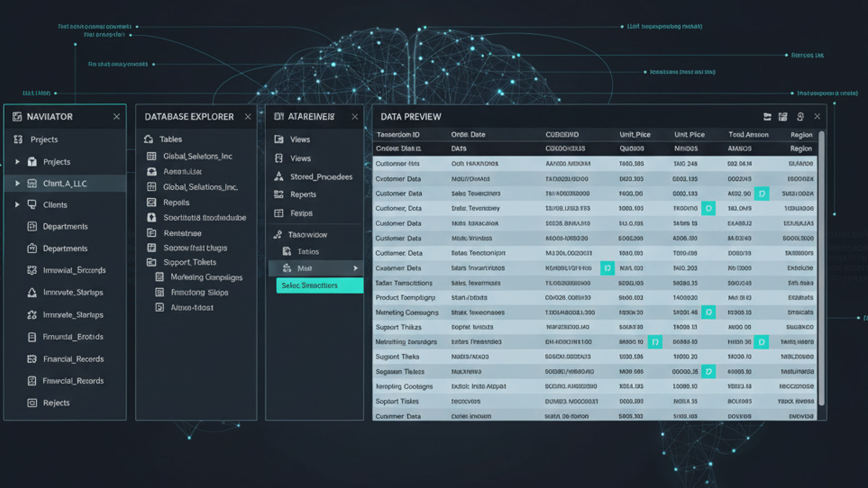Screen dimensions: 868x488
Task: Select the Mast menu item
Action: pos(315,268)
